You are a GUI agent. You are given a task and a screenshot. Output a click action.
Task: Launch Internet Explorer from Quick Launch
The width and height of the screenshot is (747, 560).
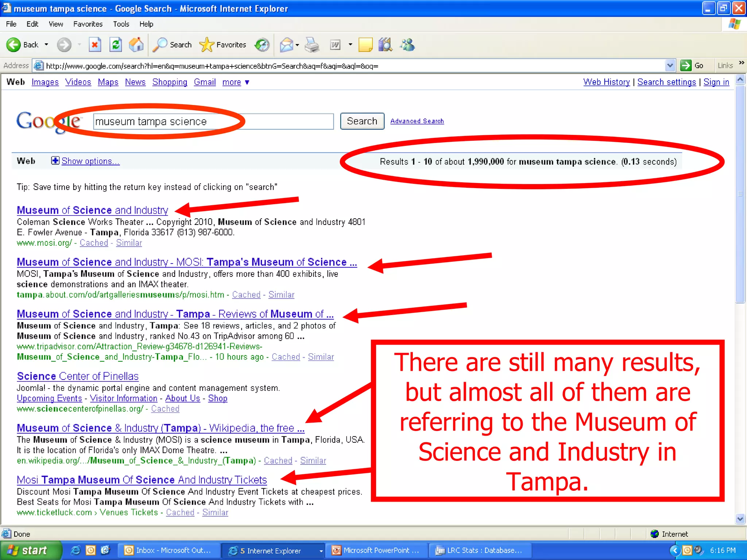(x=76, y=550)
